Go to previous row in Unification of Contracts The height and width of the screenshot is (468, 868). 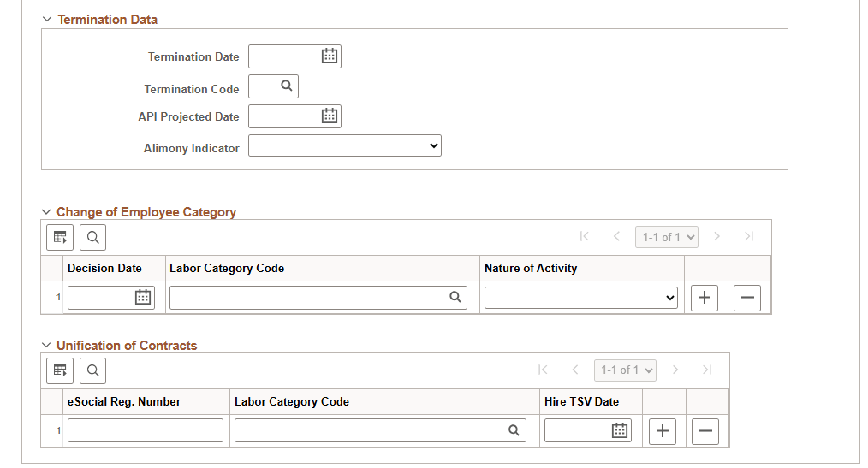[575, 370]
